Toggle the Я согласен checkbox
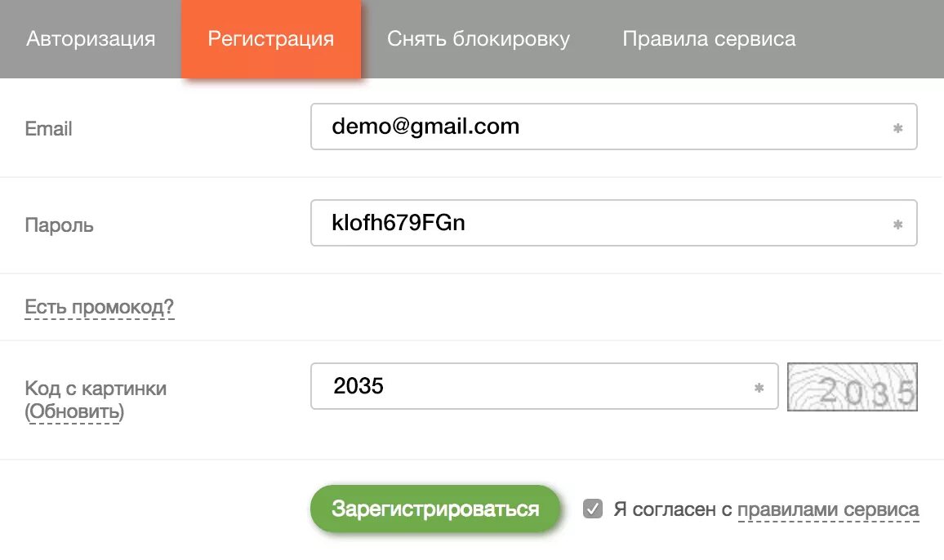This screenshot has height=560, width=944. 593,509
